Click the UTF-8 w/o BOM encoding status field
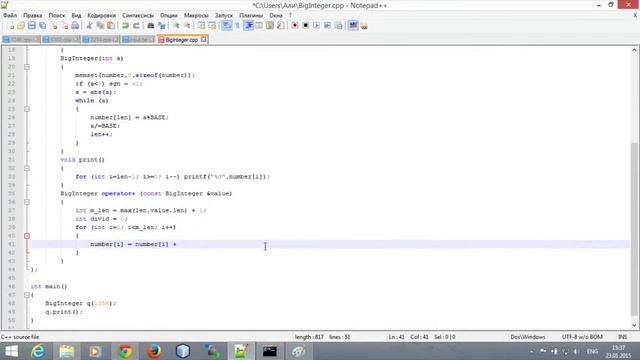Image resolution: width=640 pixels, height=360 pixels. 582,337
